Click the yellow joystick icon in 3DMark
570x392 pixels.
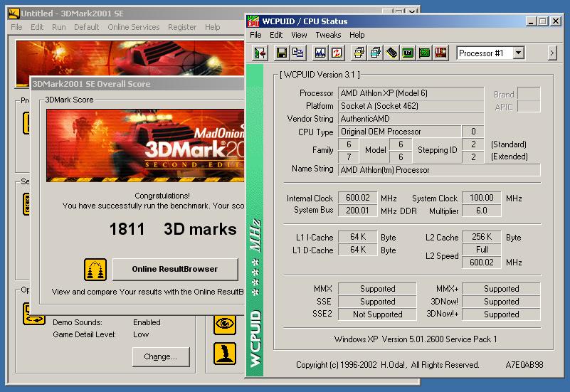coord(225,353)
